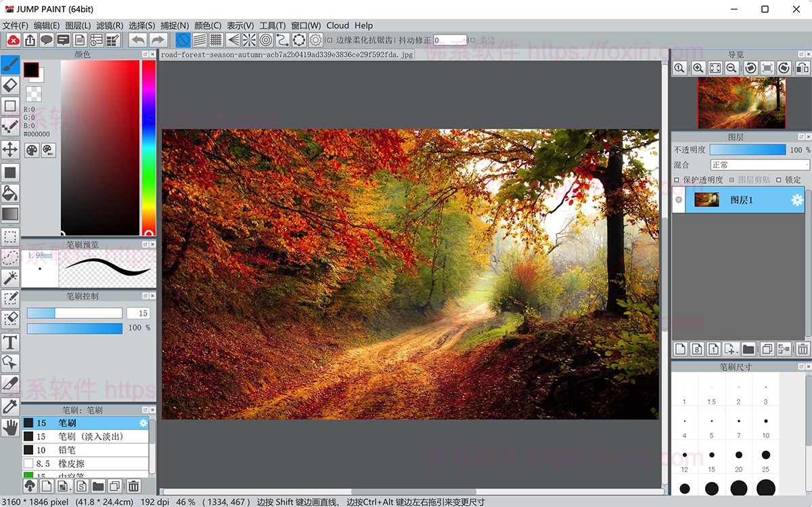The height and width of the screenshot is (507, 812).
Task: Choose the Magic Wand selection tool
Action: [x=10, y=278]
